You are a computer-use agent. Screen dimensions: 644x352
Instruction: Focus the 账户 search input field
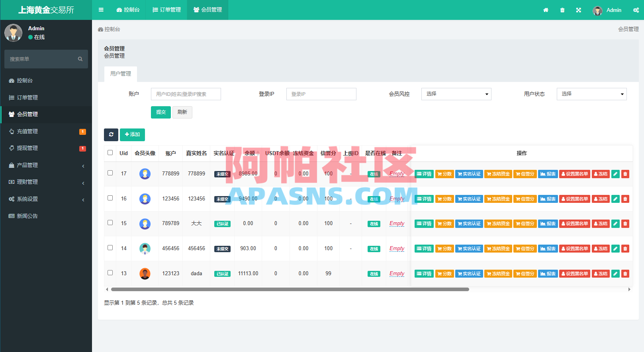pyautogui.click(x=186, y=94)
